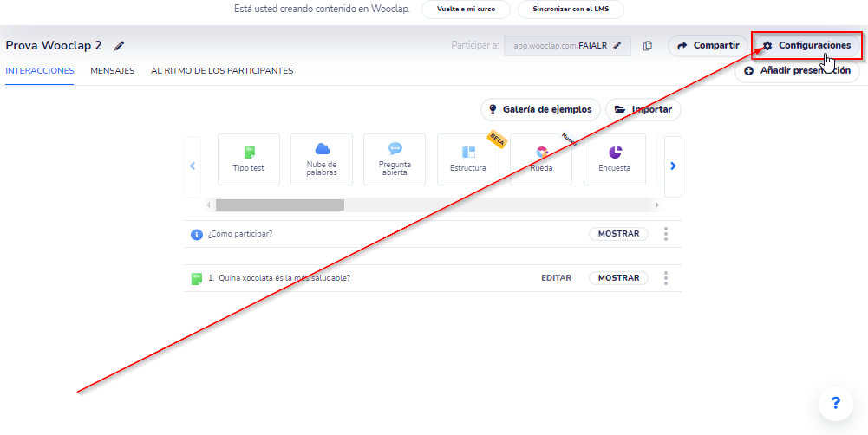Pick the Estructura beta question type
868x435 pixels.
[468, 159]
